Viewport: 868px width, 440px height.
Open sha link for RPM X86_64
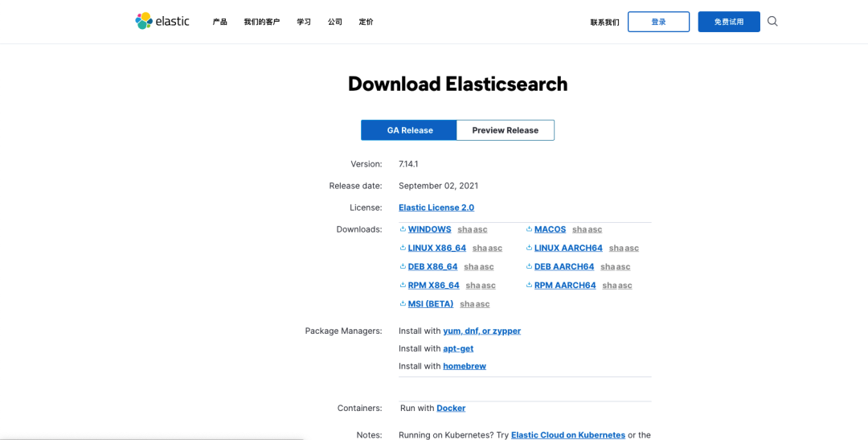pos(473,286)
